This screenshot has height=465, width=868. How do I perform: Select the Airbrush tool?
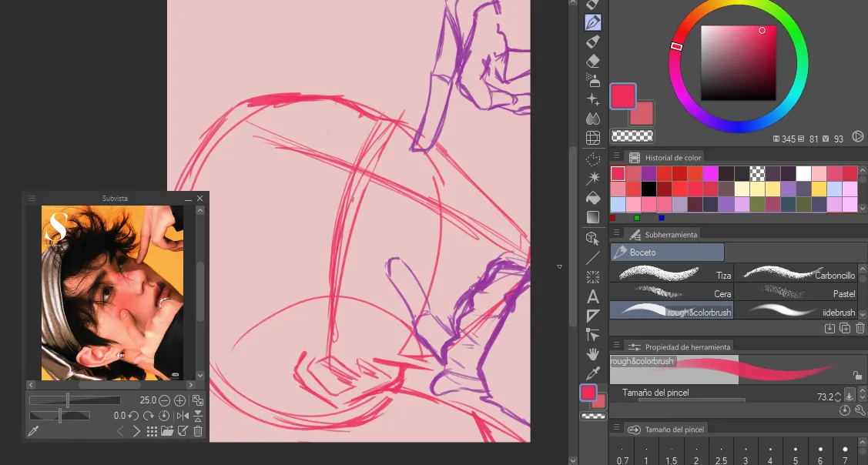(593, 80)
